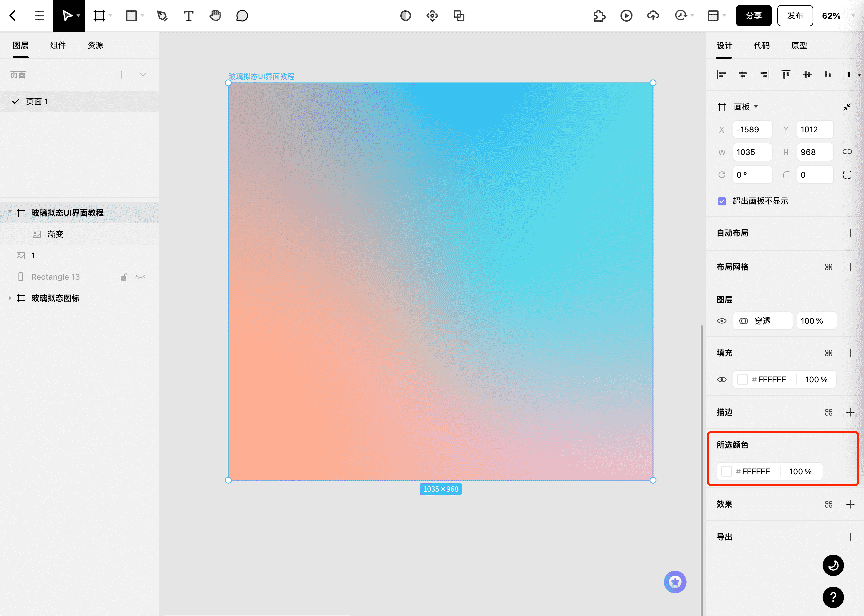Expand the 玻璃拟态图标 layer group
864x616 pixels.
pyautogui.click(x=10, y=298)
